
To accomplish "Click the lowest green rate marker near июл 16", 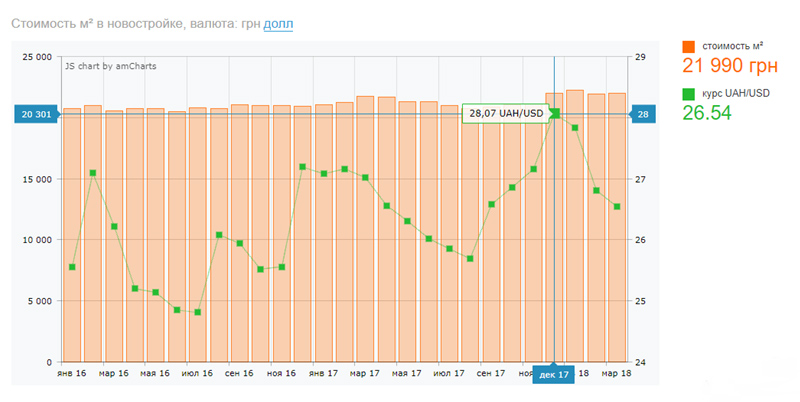I will pyautogui.click(x=198, y=312).
